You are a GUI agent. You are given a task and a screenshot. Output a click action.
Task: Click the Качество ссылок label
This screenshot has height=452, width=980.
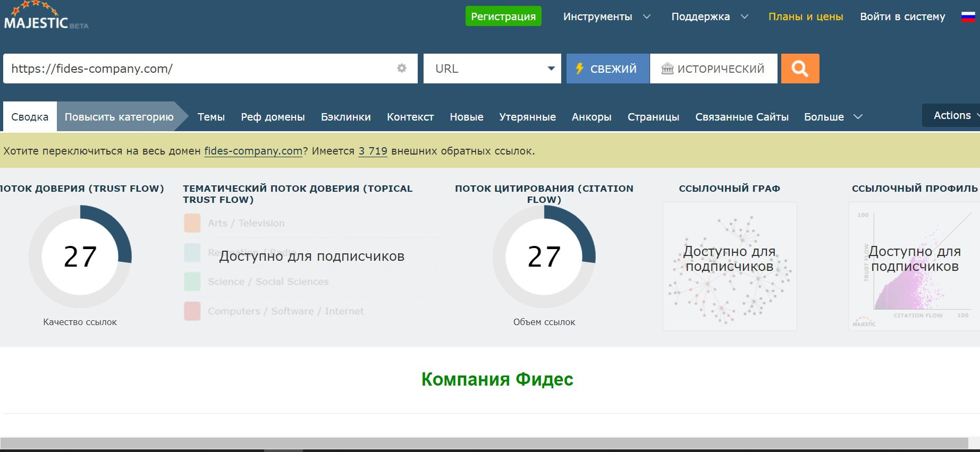[x=80, y=322]
